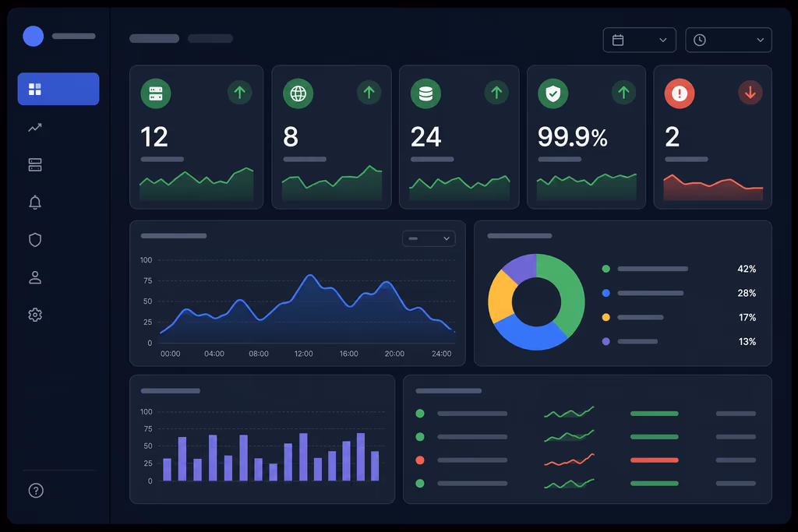Viewport: 798px width, 532px height.
Task: Click the green 42% legend dot
Action: coord(606,269)
